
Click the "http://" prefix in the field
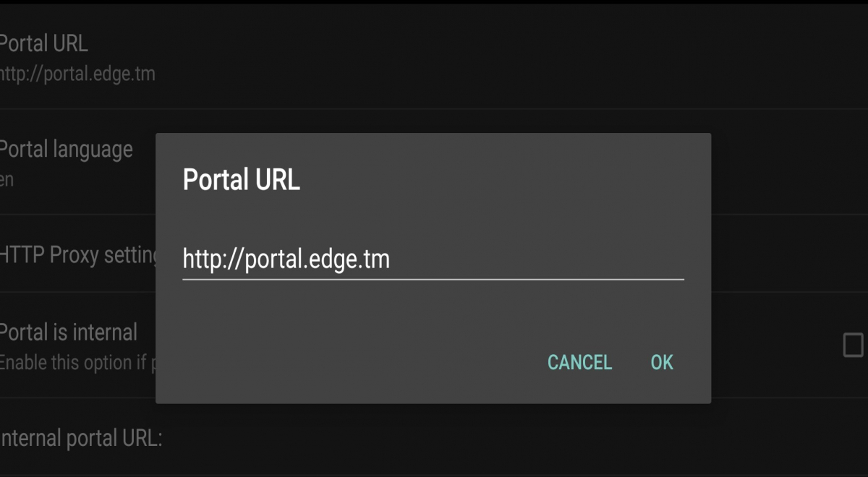tap(213, 259)
